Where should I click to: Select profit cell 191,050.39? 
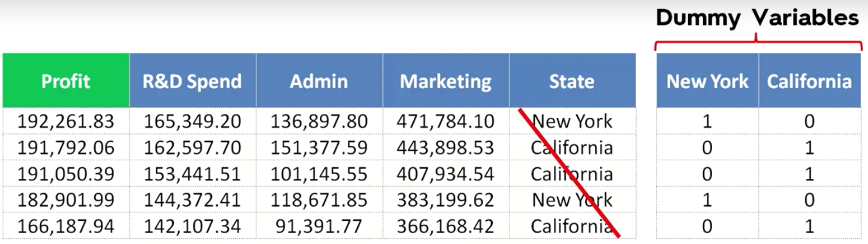point(66,174)
